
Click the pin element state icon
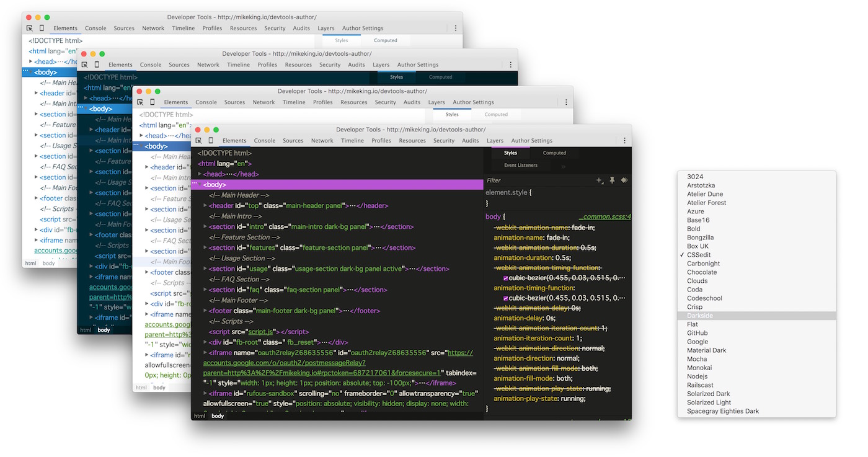(612, 180)
